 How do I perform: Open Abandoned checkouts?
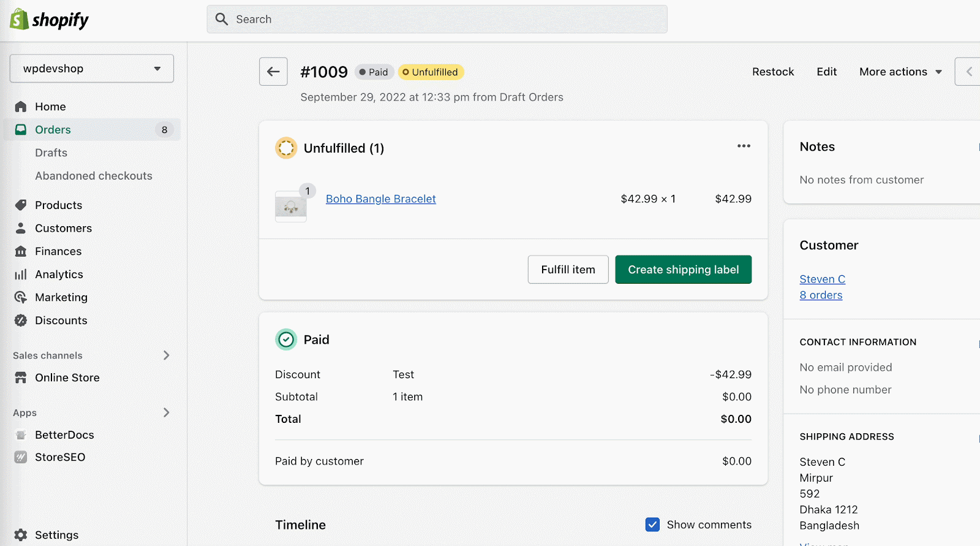coord(94,176)
